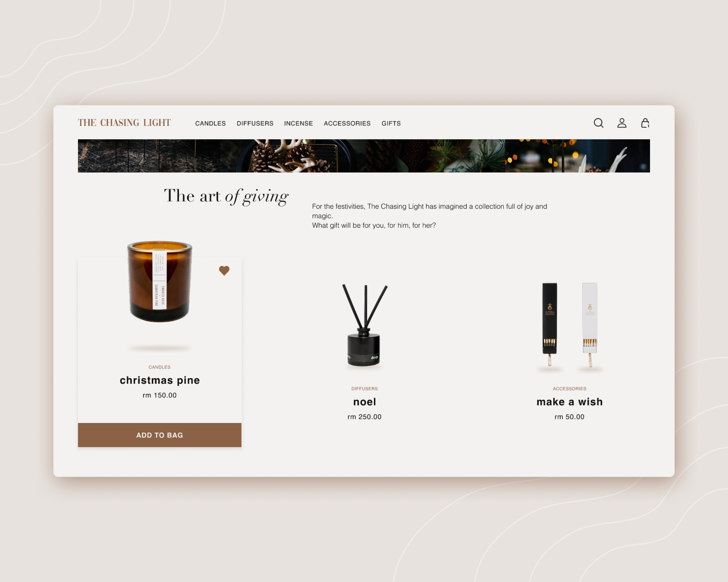This screenshot has height=582, width=728.
Task: Click the Accessories label above make a wish
Action: (570, 389)
